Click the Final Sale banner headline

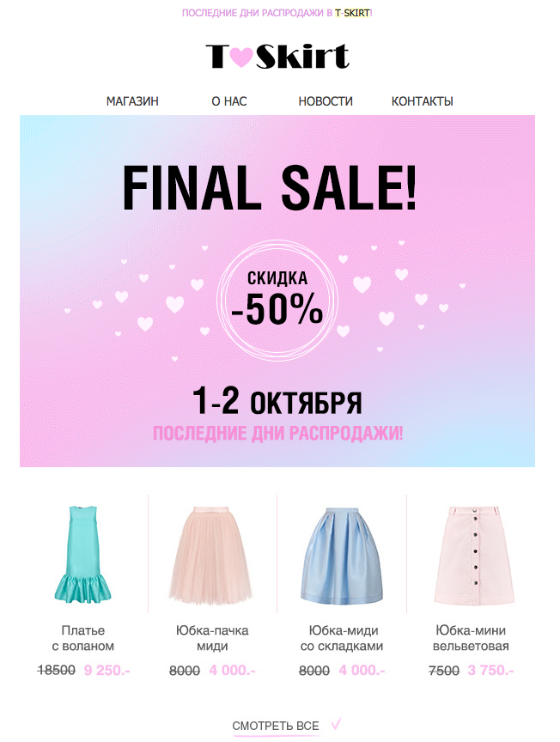tap(269, 188)
